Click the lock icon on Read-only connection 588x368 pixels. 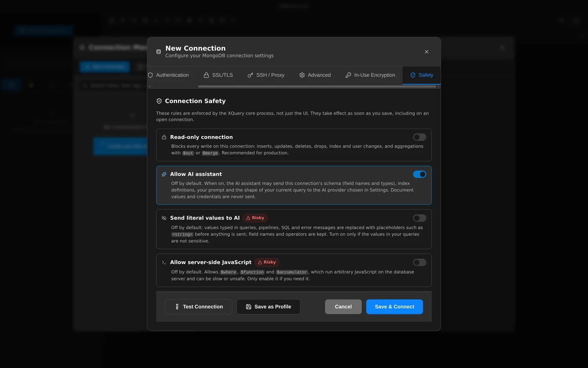[x=164, y=137]
